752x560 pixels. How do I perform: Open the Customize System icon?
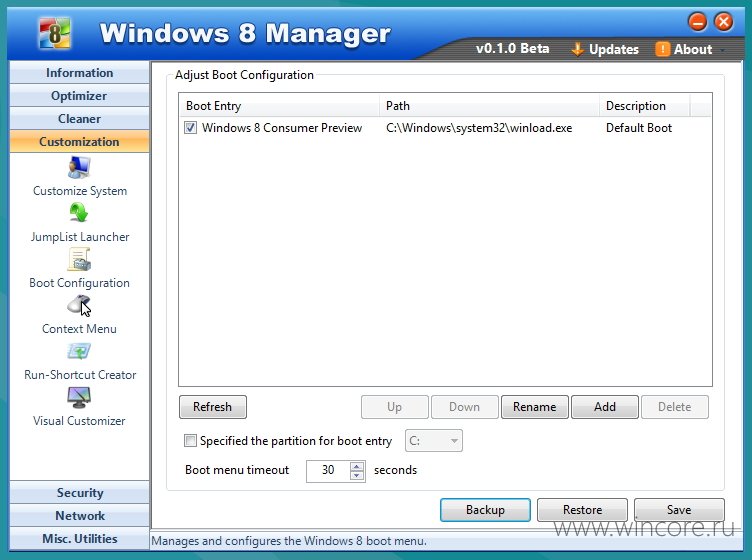[79, 167]
